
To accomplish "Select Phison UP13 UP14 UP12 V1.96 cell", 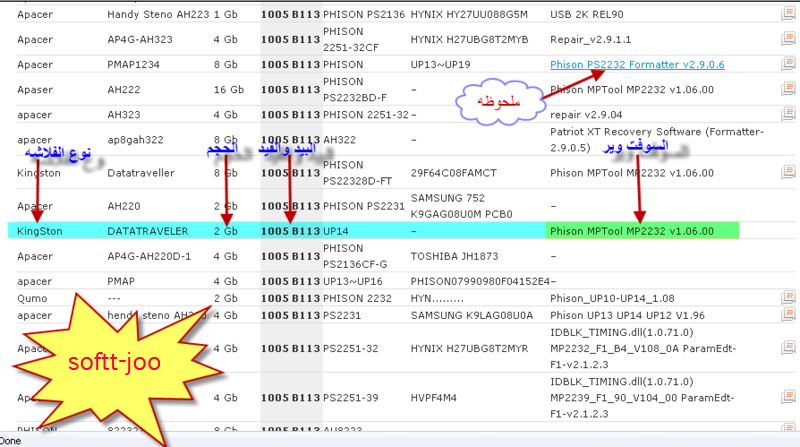I will [x=627, y=315].
